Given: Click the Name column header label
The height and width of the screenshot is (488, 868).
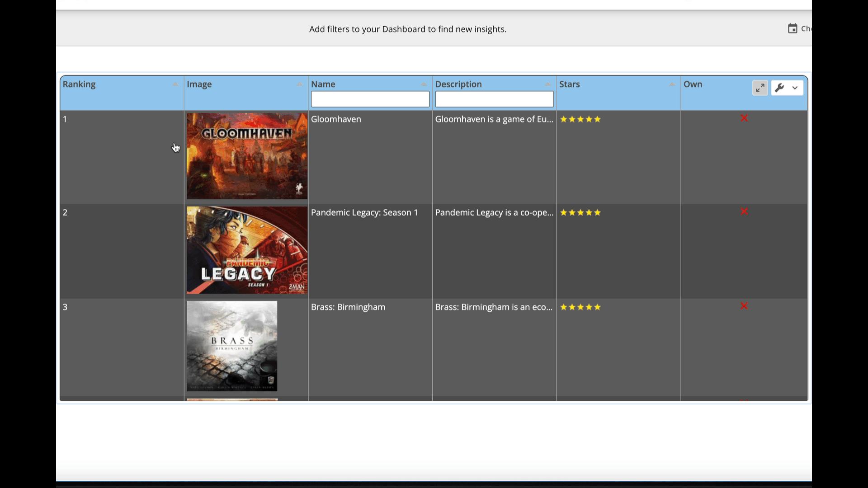Looking at the screenshot, I should tap(323, 84).
